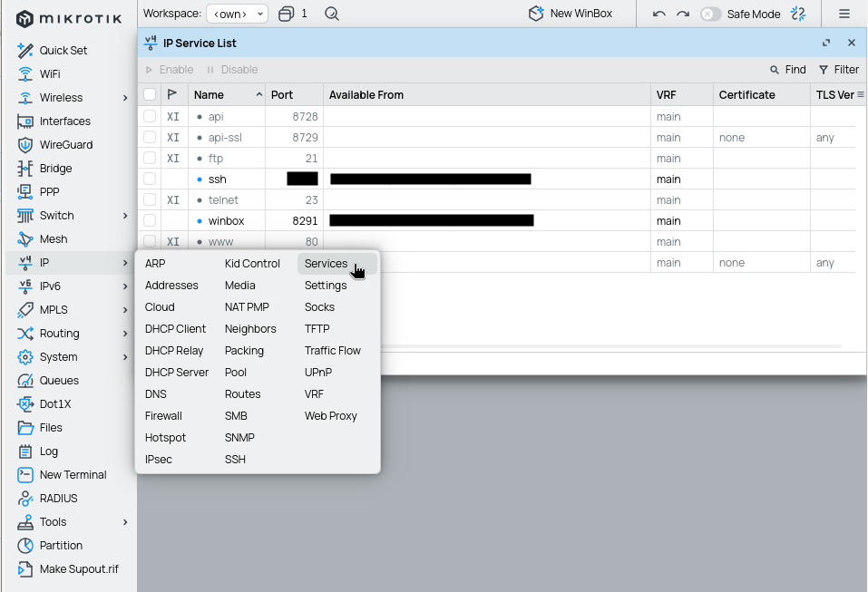Click the Filter button
This screenshot has width=868, height=592.
(x=839, y=70)
